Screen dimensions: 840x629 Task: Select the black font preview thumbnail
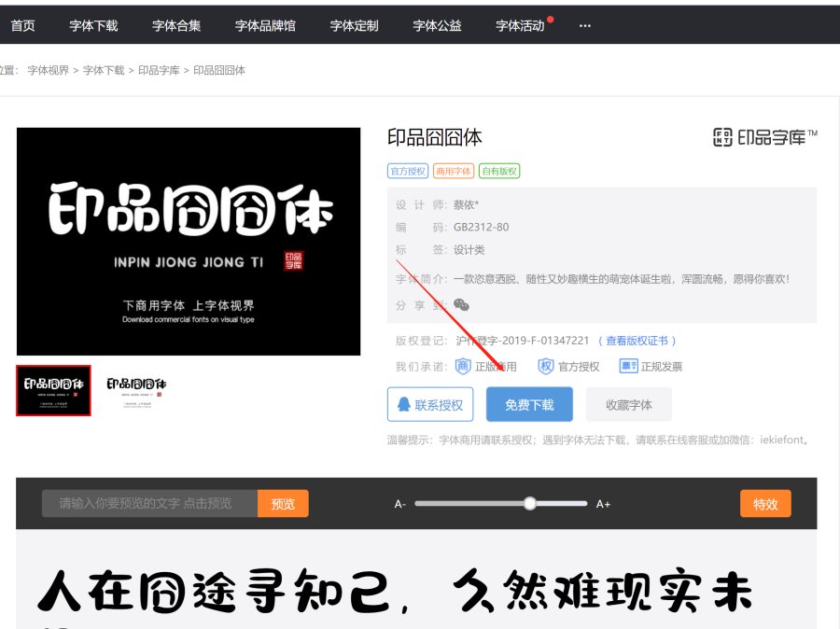[52, 390]
